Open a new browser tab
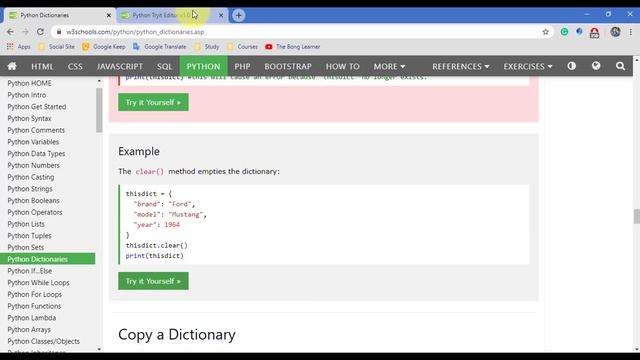Screen dimensions: 640x360 click(x=238, y=16)
